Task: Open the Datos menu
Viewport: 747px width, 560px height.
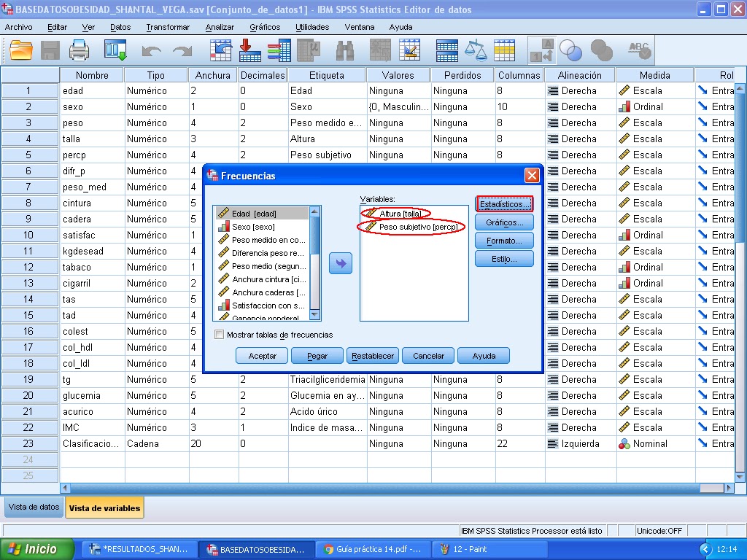Action: [120, 27]
